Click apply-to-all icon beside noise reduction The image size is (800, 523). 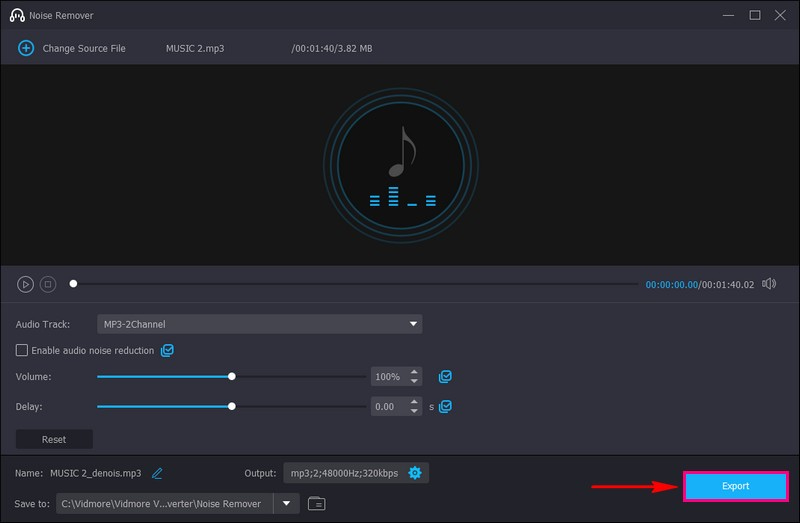pos(168,351)
